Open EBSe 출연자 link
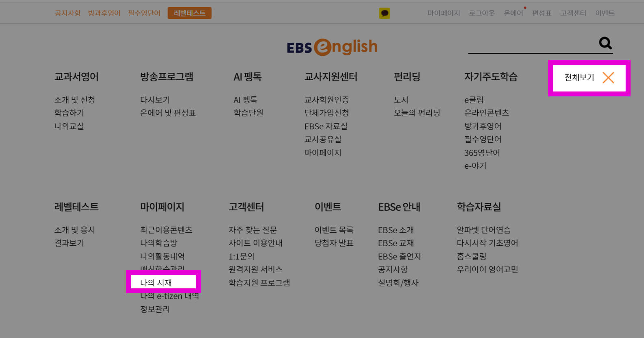The image size is (644, 338). click(x=400, y=256)
